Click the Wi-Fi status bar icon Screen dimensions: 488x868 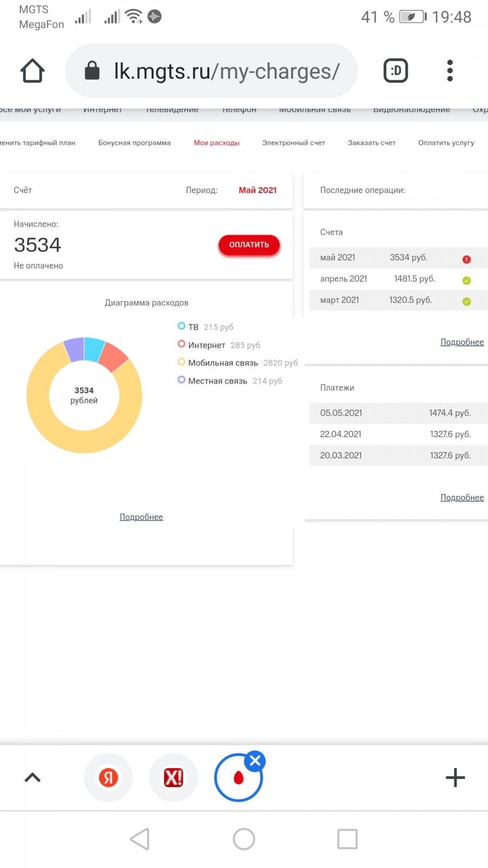tap(134, 16)
